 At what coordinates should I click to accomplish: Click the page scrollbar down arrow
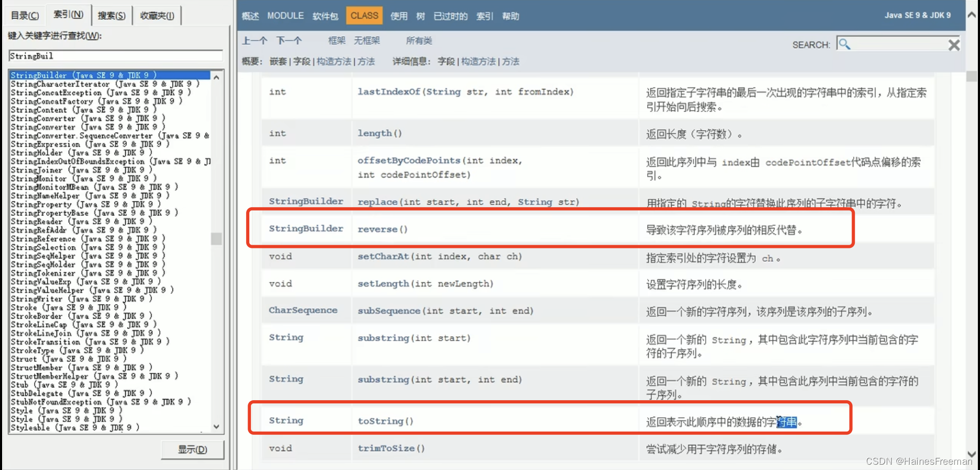tap(972, 454)
